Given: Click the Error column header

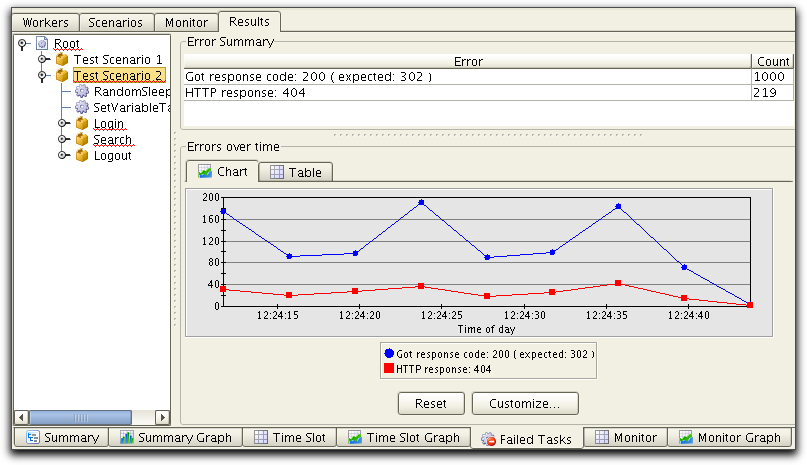Looking at the screenshot, I should point(467,62).
